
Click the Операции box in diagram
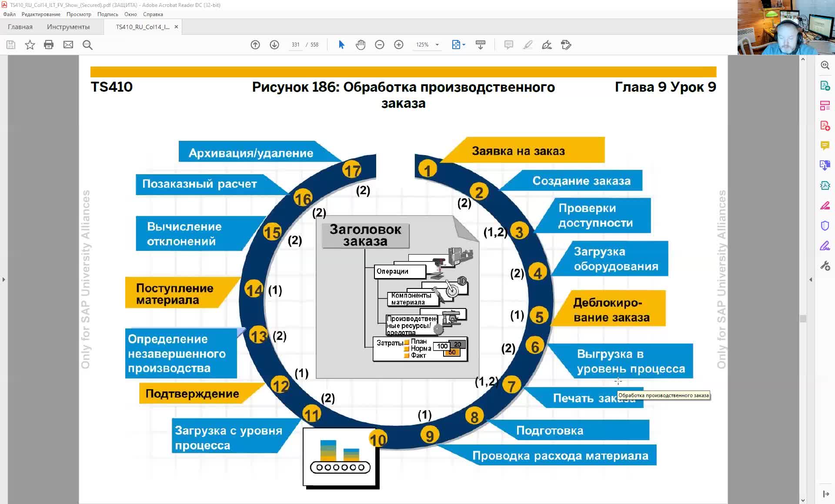click(400, 272)
